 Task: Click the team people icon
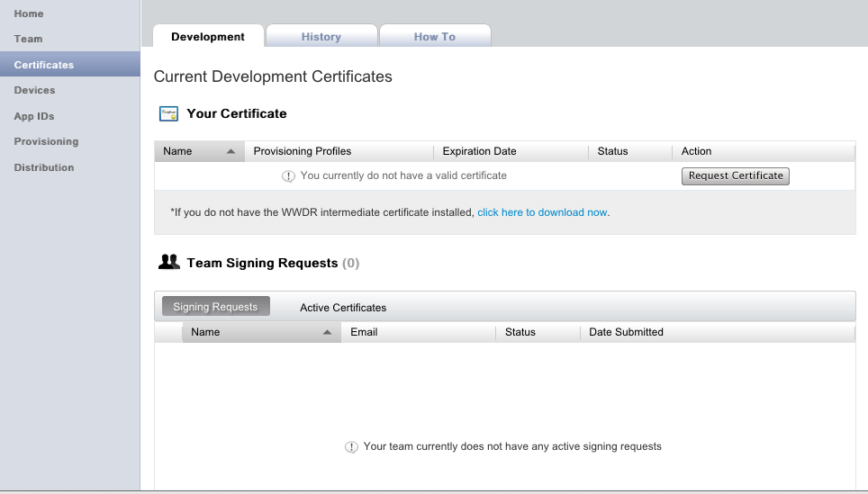point(169,262)
